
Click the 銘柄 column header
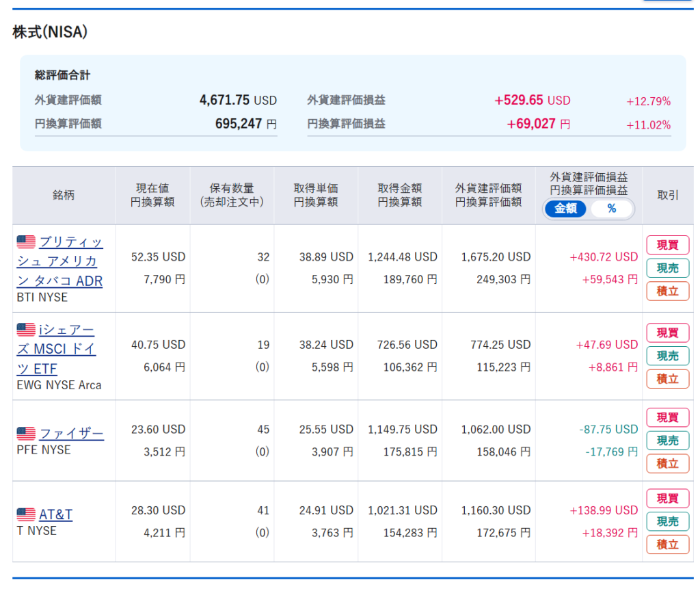(64, 196)
